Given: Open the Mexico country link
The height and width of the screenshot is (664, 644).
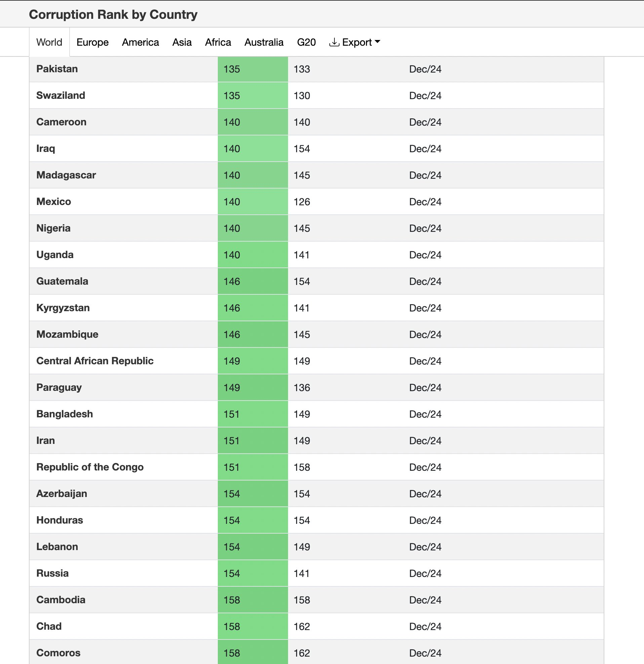Looking at the screenshot, I should (x=53, y=202).
